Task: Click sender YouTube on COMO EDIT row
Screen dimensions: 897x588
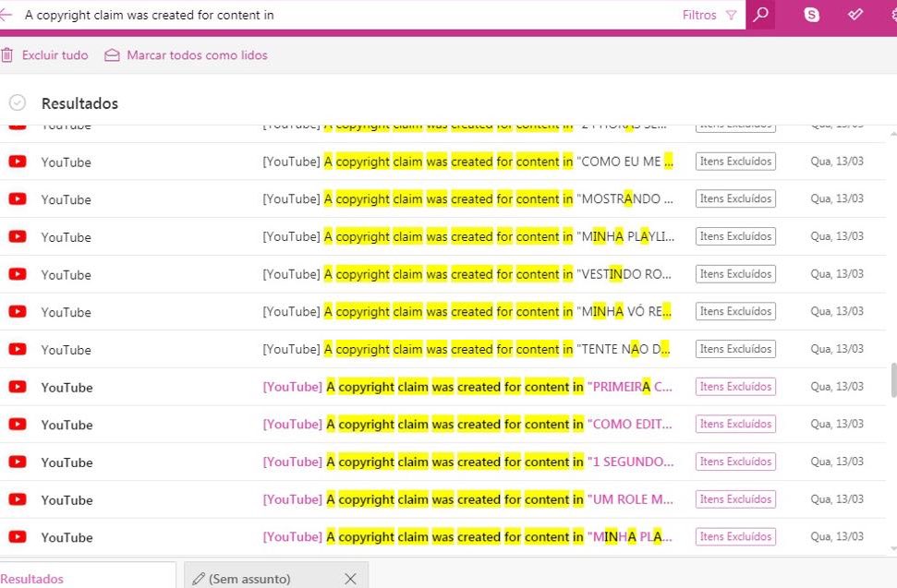Action: point(67,425)
